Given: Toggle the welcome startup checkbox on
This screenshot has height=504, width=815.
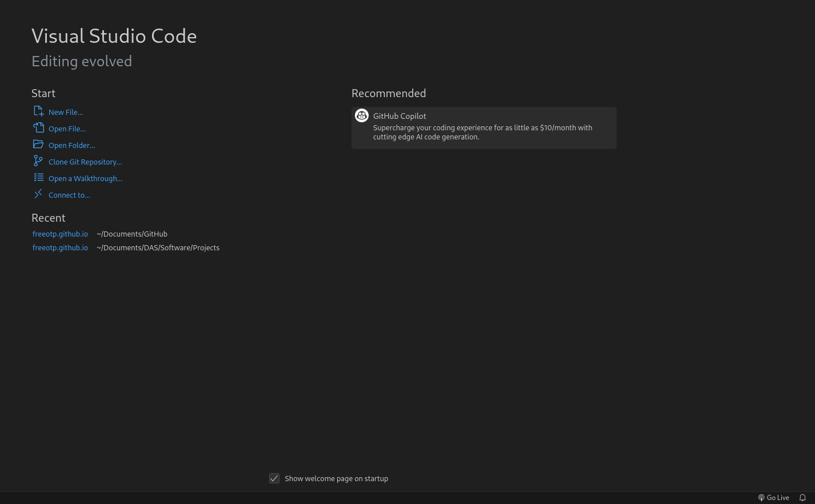Looking at the screenshot, I should [274, 478].
